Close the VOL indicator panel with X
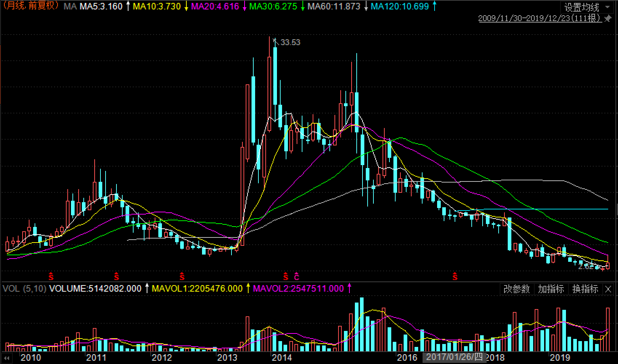This screenshot has height=364, width=618. 608,289
